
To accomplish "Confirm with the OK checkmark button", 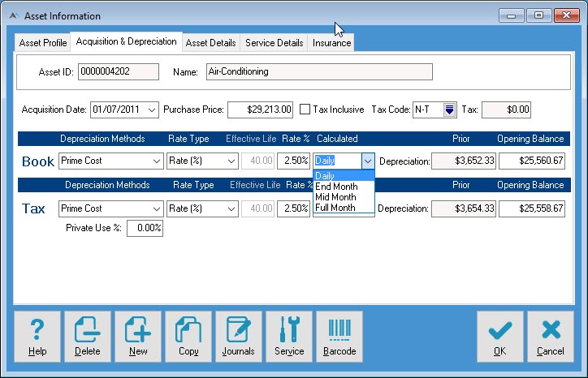I will pos(499,337).
